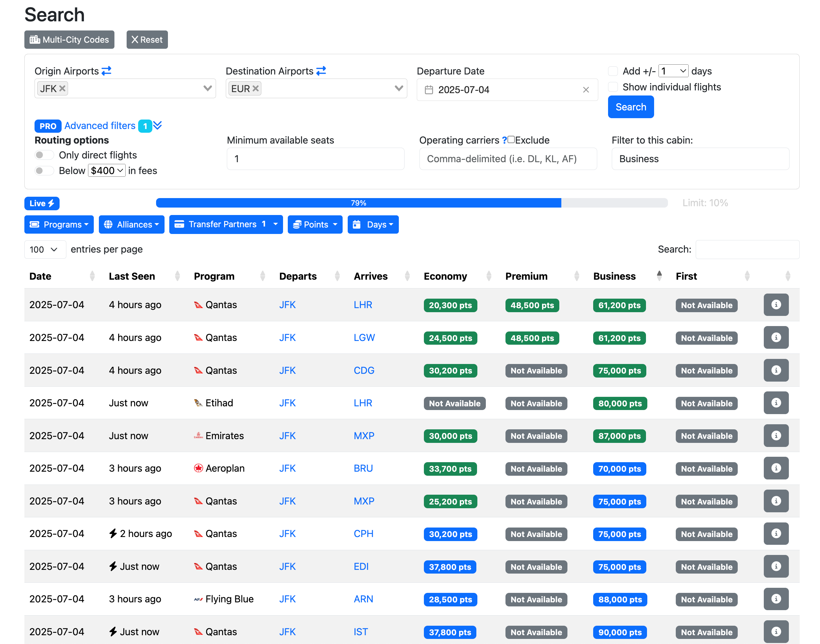This screenshot has width=820, height=644.
Task: Open the departure date calendar icon
Action: (x=429, y=90)
